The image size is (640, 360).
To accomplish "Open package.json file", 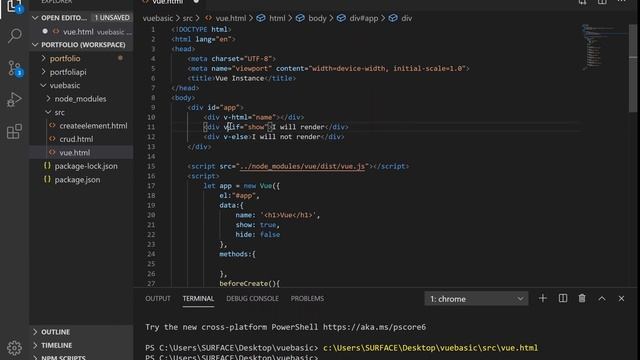I will [x=77, y=180].
